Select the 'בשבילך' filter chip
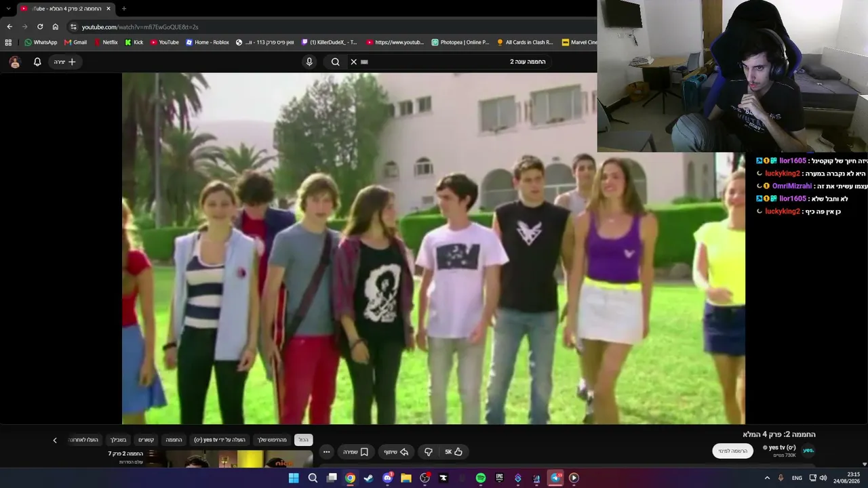 click(x=119, y=440)
